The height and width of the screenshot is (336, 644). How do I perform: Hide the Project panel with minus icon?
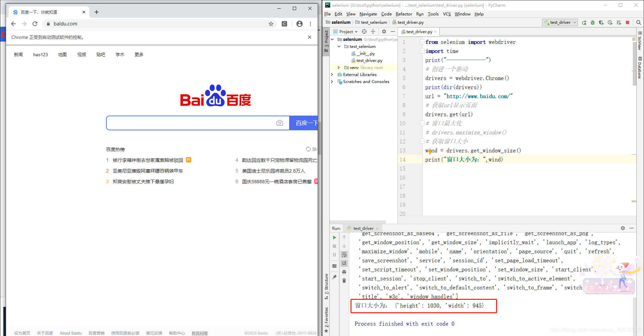point(393,31)
